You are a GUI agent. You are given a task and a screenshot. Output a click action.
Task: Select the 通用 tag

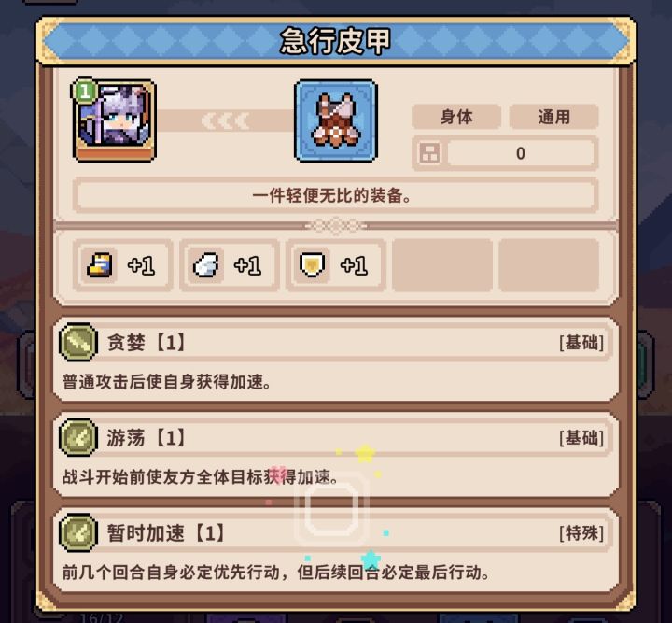[553, 117]
